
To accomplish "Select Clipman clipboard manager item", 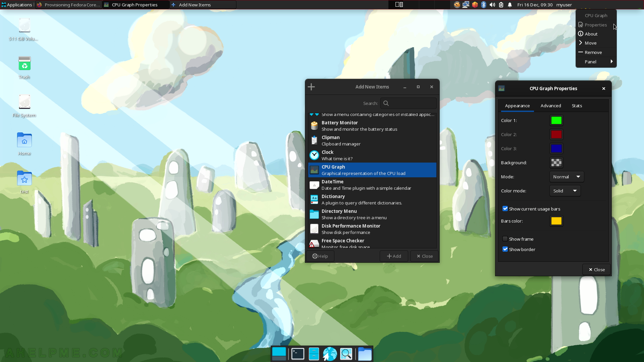I will [372, 140].
